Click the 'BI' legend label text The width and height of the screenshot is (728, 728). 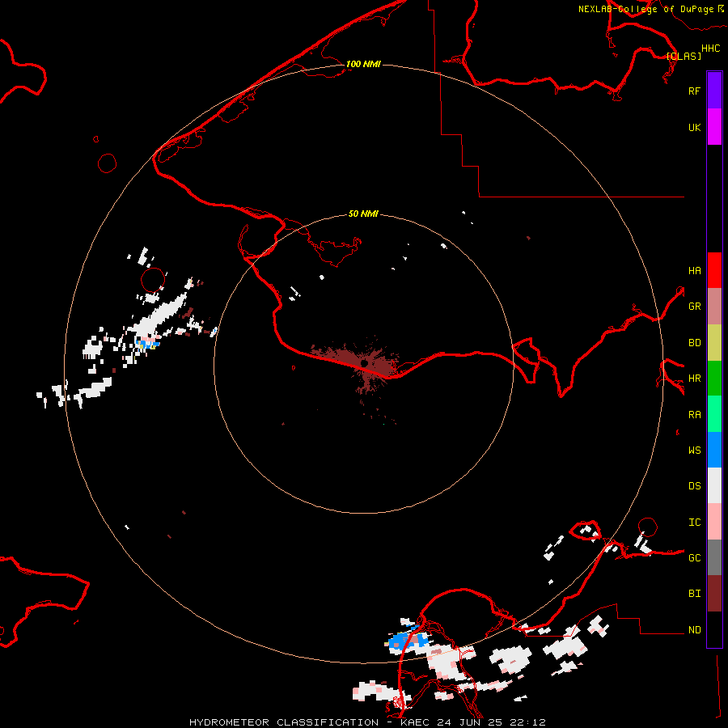pos(694,594)
